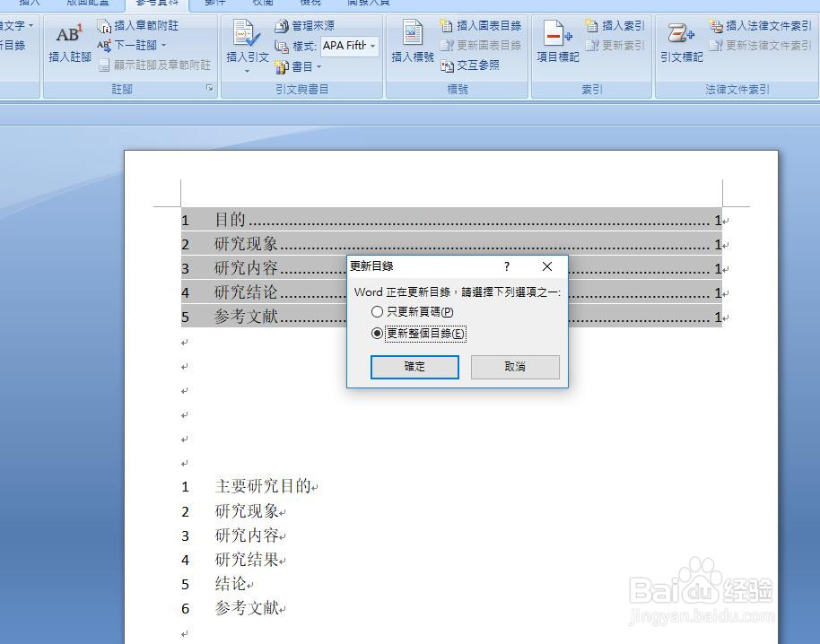The width and height of the screenshot is (820, 644).
Task: Confirm with 確定 button
Action: pos(414,367)
